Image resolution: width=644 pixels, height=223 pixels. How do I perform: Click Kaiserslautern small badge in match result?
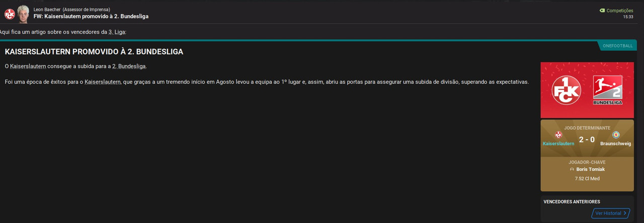click(558, 135)
